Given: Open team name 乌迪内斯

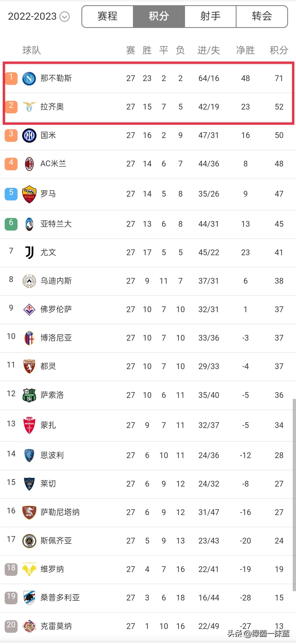Looking at the screenshot, I should (x=56, y=281).
